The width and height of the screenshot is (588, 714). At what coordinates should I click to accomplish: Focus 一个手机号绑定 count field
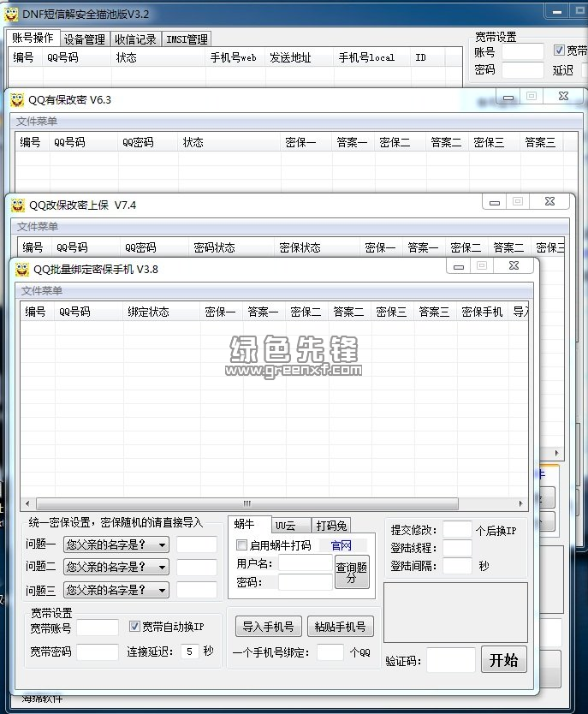[330, 652]
